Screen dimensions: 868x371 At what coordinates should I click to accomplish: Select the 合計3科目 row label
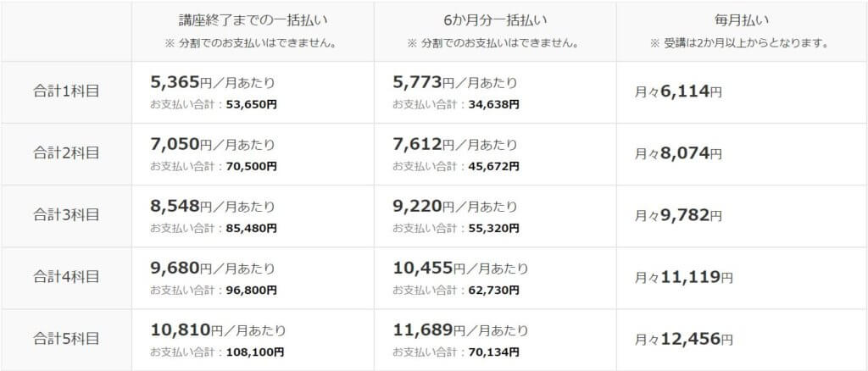click(66, 215)
